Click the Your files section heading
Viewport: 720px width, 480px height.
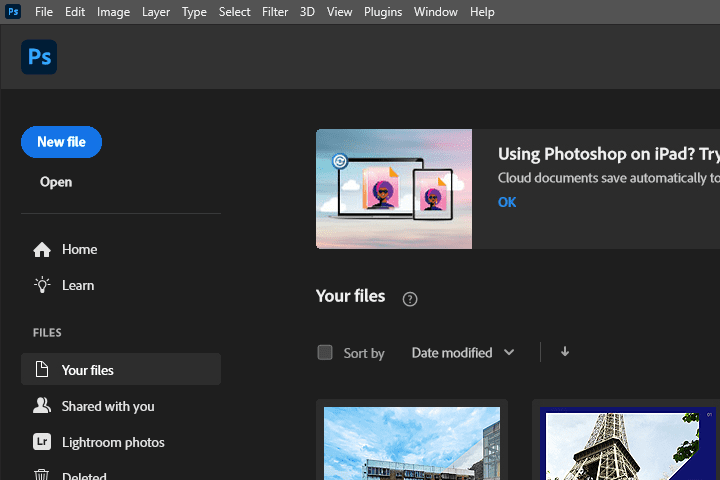pos(350,296)
